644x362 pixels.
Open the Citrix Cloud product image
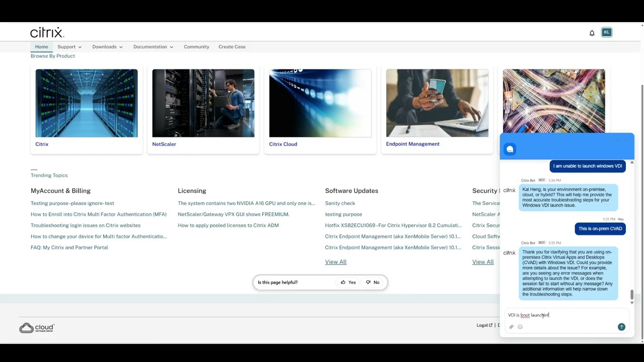[x=320, y=103]
